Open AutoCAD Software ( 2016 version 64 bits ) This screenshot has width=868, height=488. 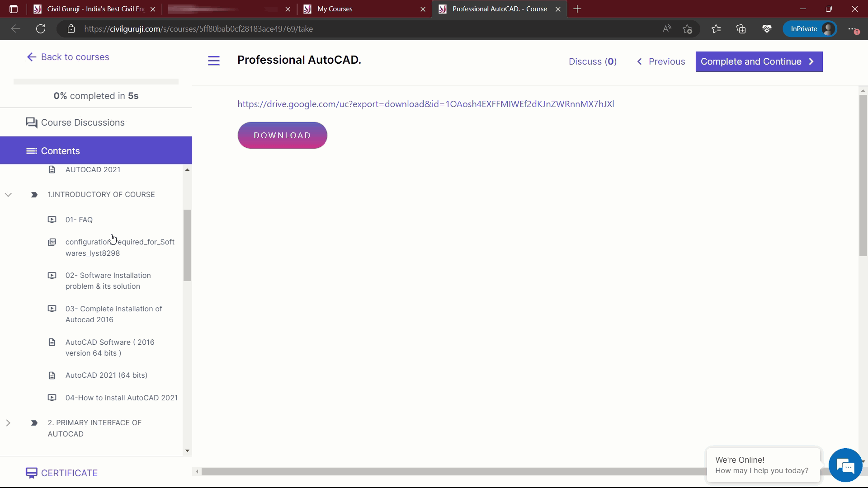click(x=110, y=347)
